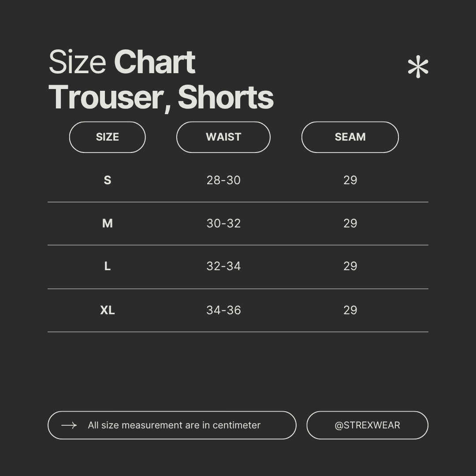
Task: Select size M row label
Action: [108, 223]
